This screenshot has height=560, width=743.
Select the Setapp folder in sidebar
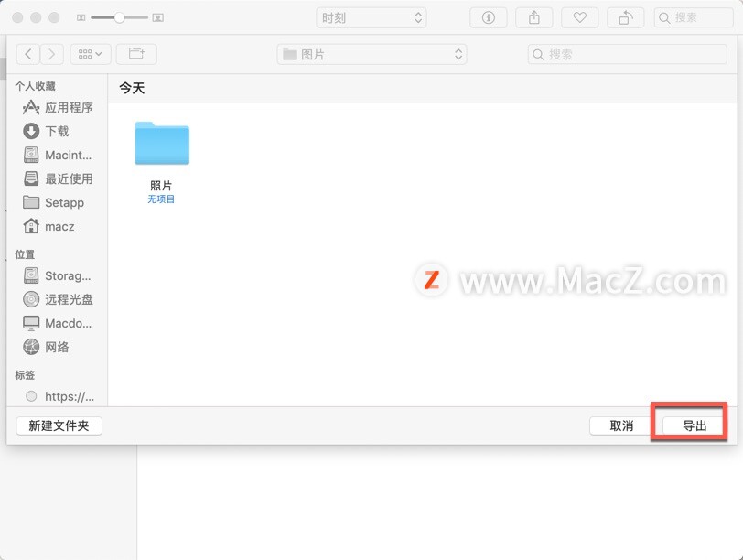point(58,202)
